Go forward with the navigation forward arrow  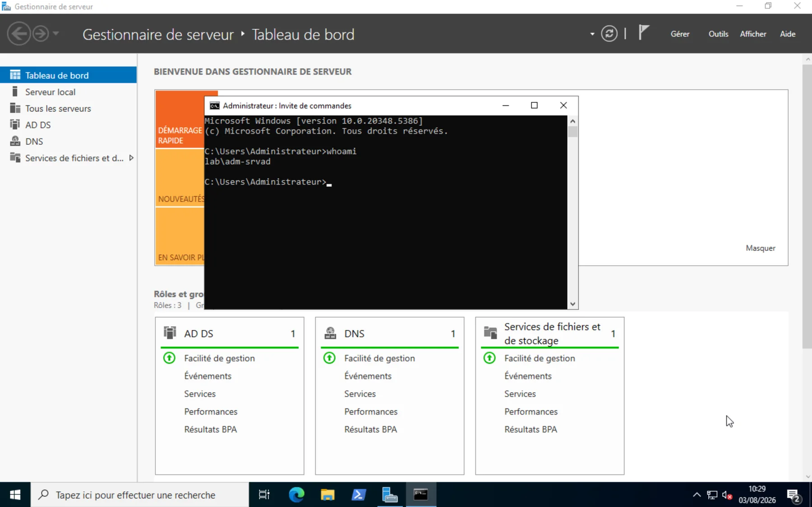pos(41,34)
